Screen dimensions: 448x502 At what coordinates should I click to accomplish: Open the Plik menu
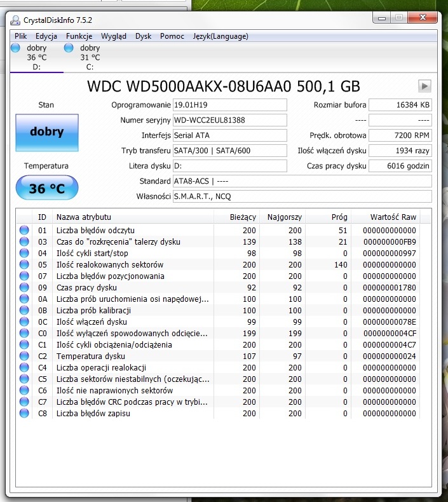(21, 36)
